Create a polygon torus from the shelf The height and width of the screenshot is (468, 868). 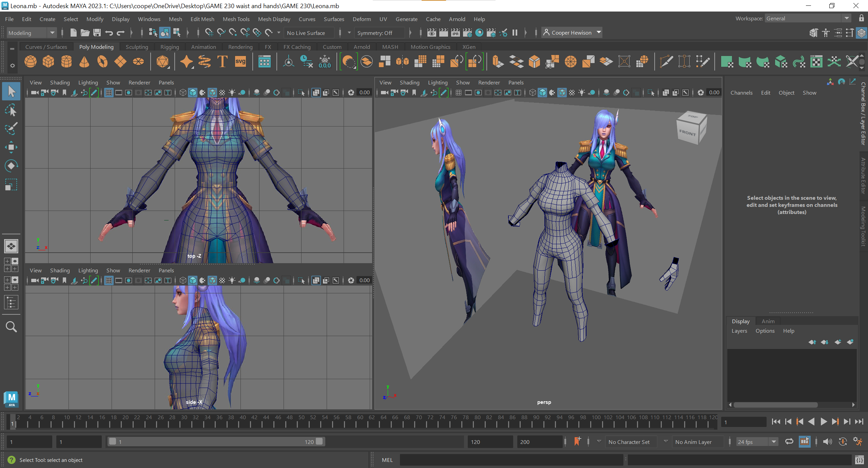point(102,62)
